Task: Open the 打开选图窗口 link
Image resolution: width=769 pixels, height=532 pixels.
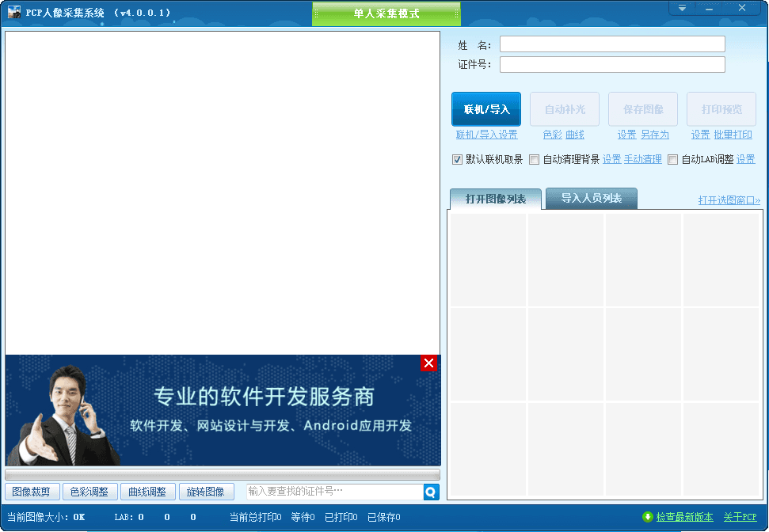Action: point(729,200)
